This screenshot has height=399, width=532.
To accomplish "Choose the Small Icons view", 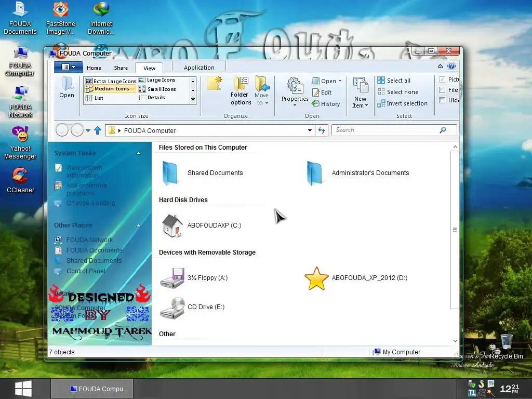I will coord(157,89).
